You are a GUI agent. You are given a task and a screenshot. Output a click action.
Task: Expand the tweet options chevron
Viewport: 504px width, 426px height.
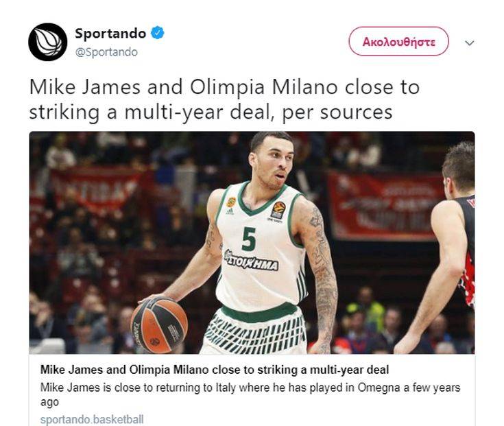tap(470, 43)
